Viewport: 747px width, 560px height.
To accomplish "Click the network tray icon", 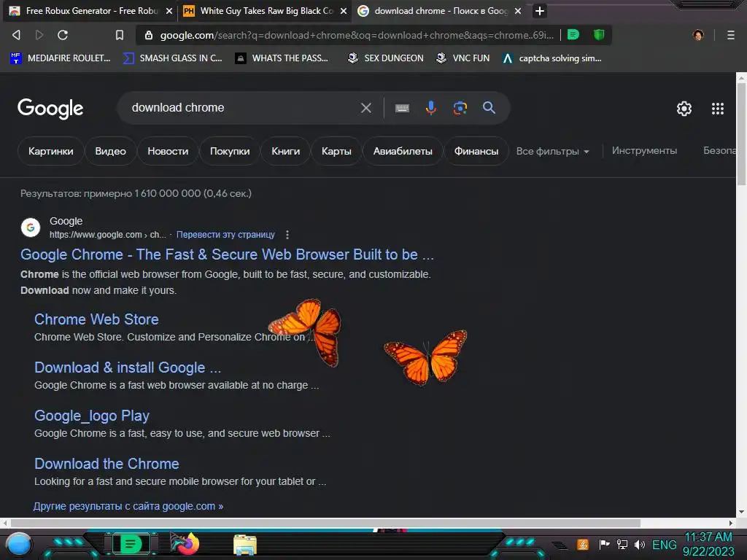I will click(622, 544).
